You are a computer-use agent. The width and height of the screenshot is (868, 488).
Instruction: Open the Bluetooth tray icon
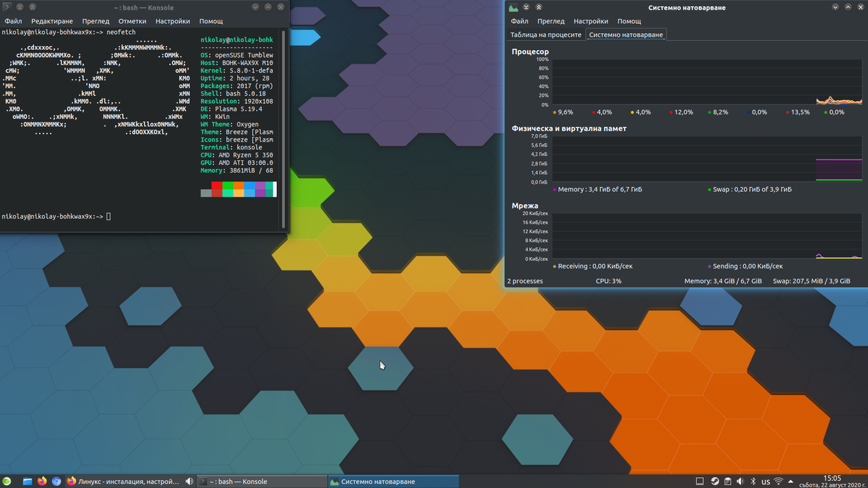[753, 481]
